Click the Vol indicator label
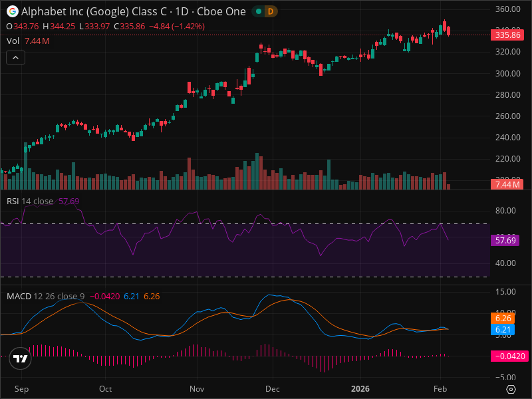This screenshot has width=532, height=399. [x=13, y=41]
